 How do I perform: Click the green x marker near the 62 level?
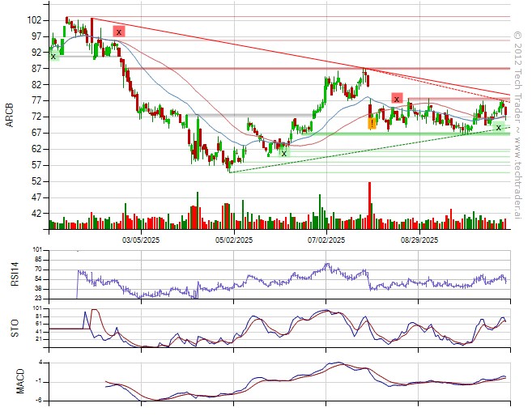pyautogui.click(x=283, y=151)
